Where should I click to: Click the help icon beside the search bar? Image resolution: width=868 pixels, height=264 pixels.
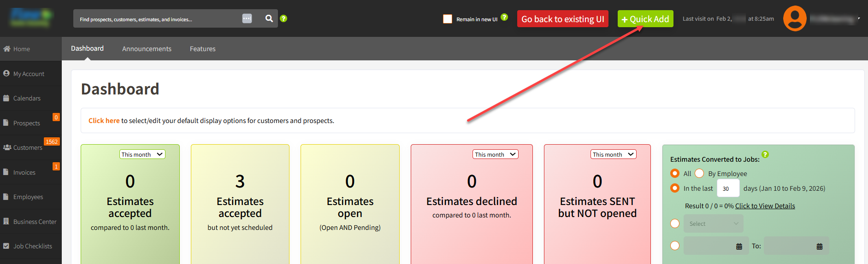pyautogui.click(x=283, y=18)
